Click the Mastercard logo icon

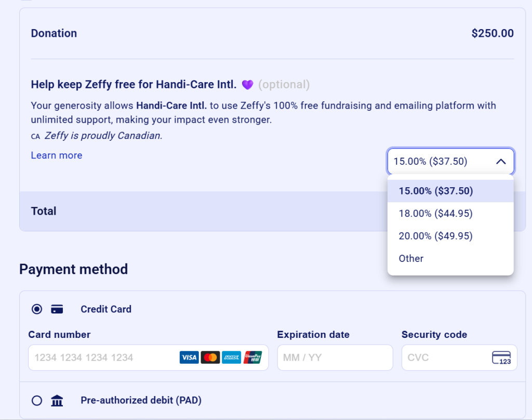(210, 357)
